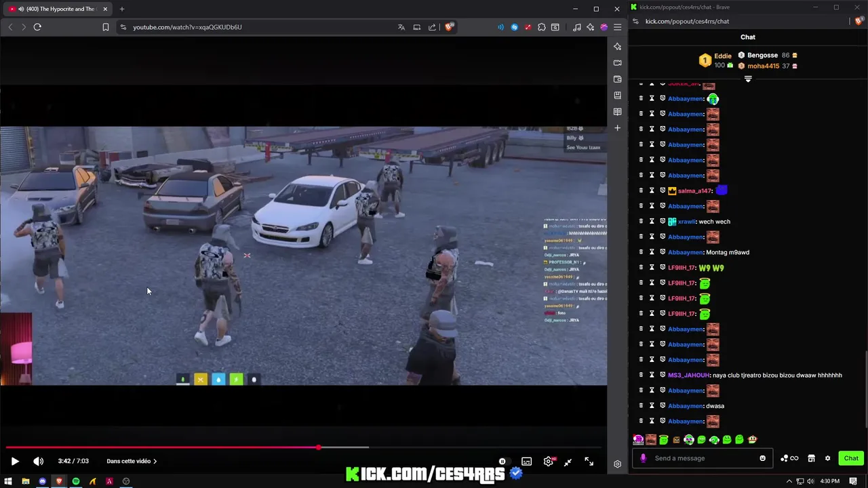Enter fullscreen in the YouTube player
Screen dimensions: 868x488
click(x=589, y=462)
